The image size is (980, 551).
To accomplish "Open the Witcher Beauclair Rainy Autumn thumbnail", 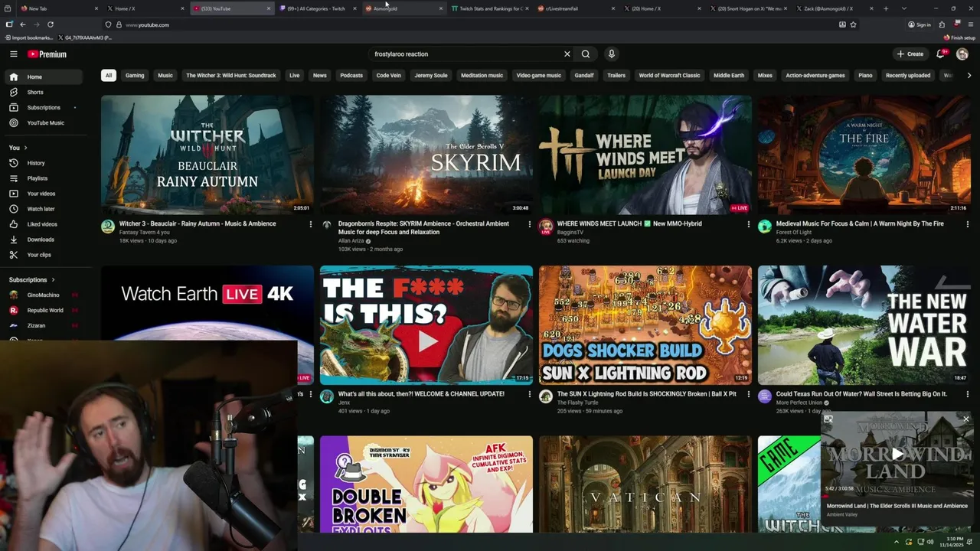I will (x=207, y=155).
